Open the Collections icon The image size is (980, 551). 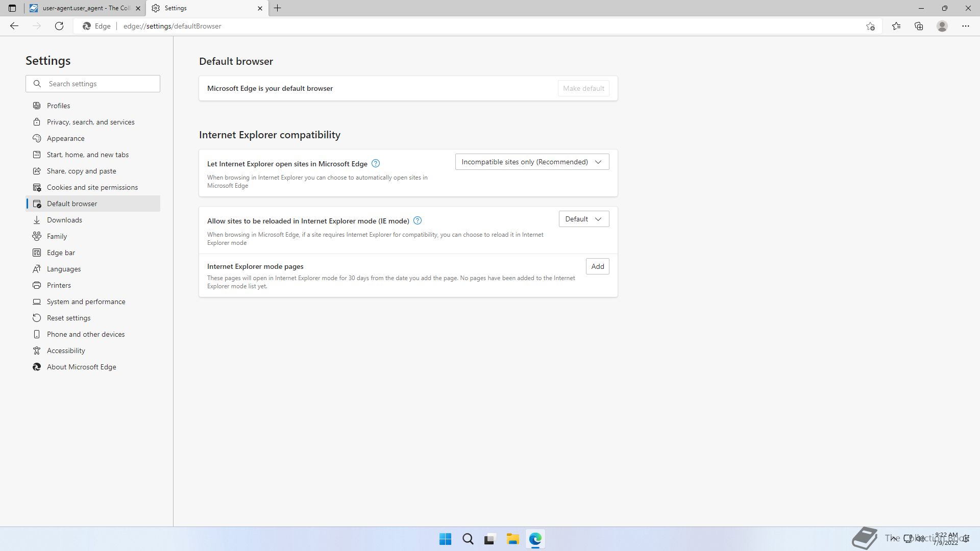pos(919,26)
